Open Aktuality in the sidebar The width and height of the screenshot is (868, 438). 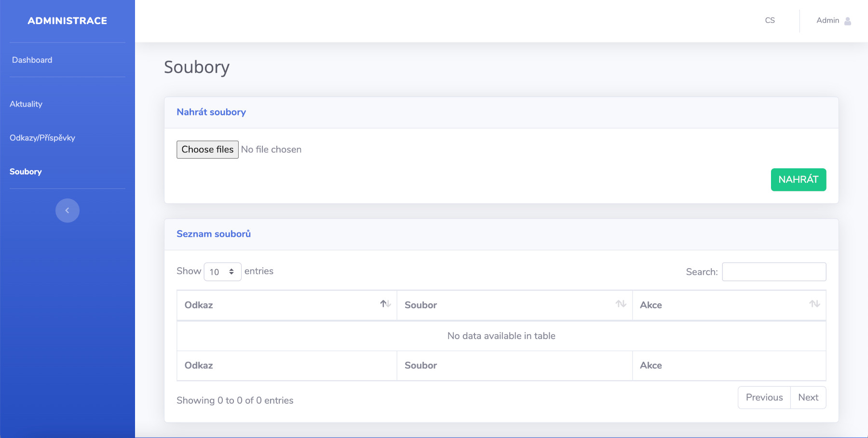click(26, 104)
